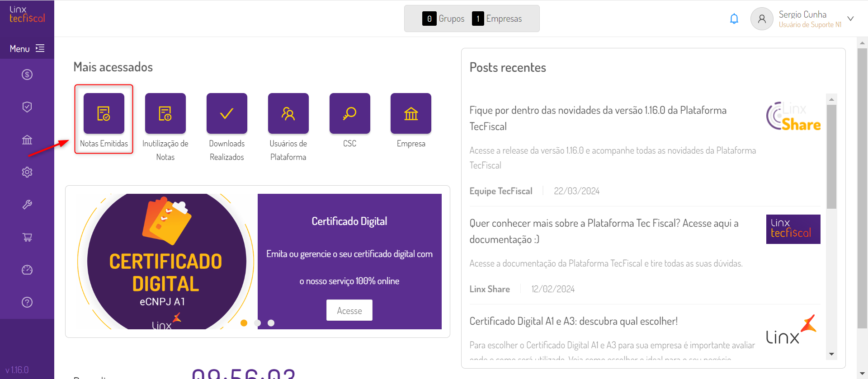Open the Grupos and Empresas selector
The image size is (868, 379).
coord(472,19)
